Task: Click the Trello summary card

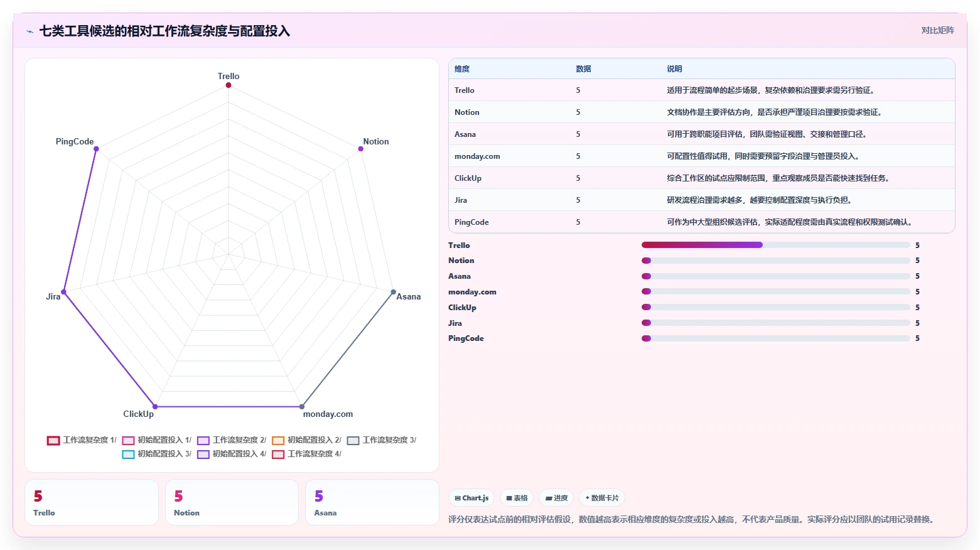Action: [x=92, y=502]
